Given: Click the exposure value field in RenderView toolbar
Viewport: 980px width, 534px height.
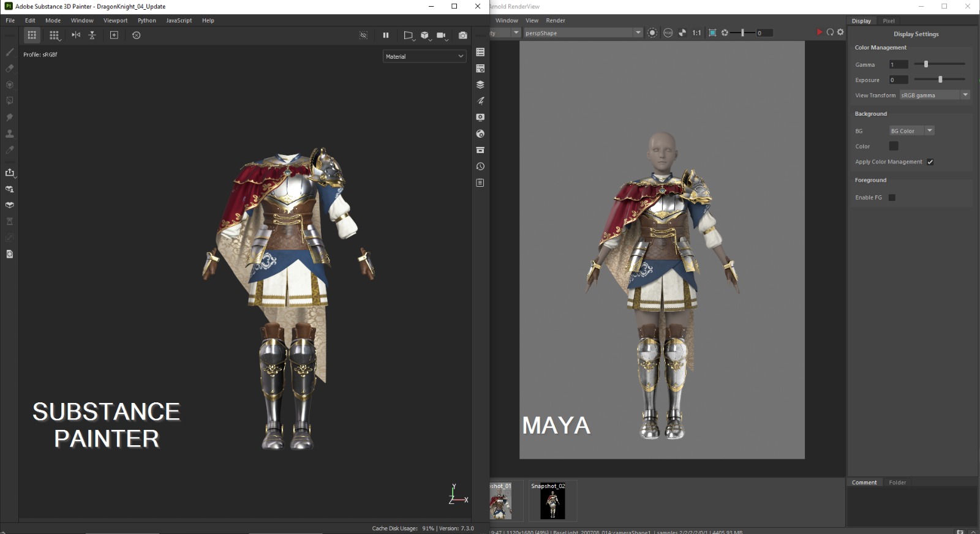Looking at the screenshot, I should 764,33.
